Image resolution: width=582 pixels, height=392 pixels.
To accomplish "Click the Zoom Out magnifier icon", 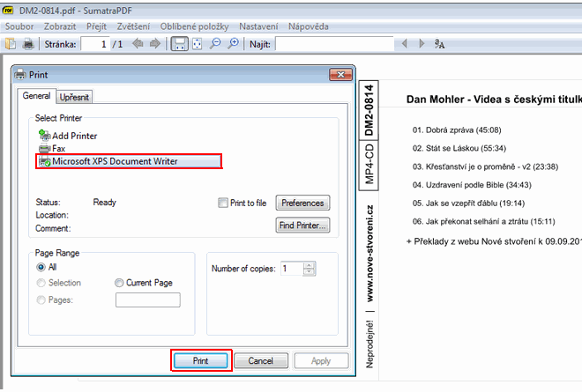I will pos(215,44).
